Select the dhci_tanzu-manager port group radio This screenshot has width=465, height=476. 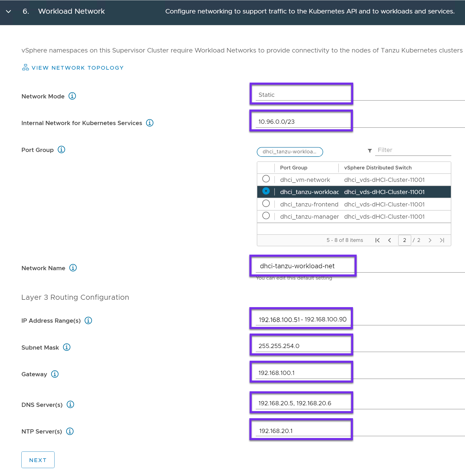coord(266,216)
